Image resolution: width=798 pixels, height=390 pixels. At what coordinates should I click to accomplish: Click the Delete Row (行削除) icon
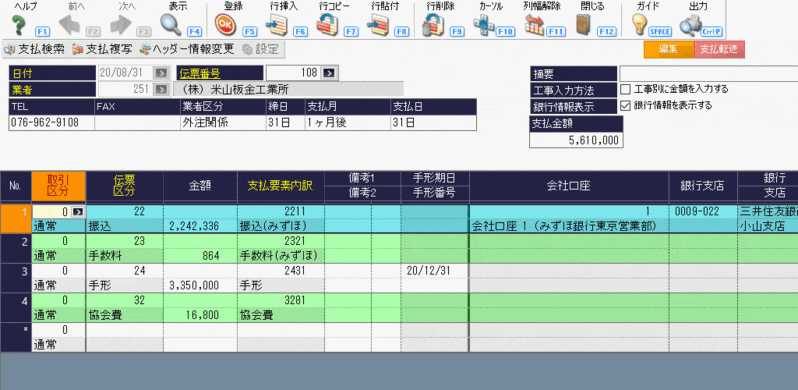(x=434, y=24)
